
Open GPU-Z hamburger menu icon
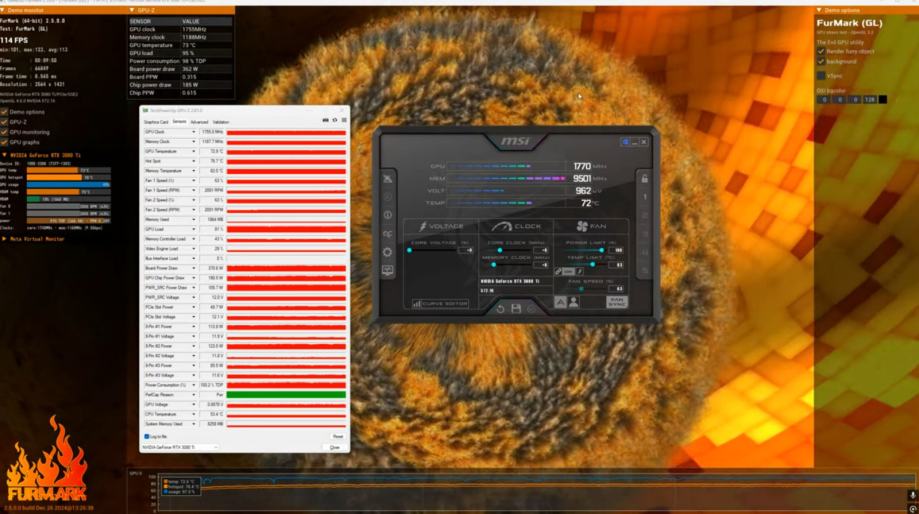[344, 120]
